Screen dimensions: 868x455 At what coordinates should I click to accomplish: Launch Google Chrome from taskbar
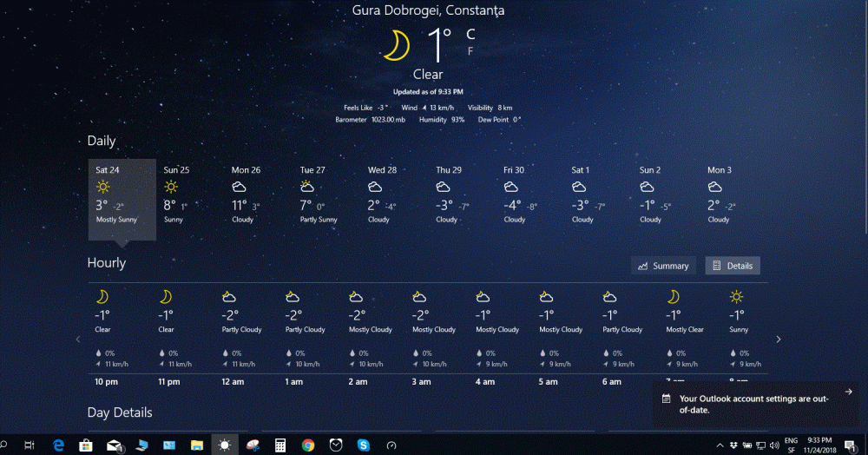click(x=308, y=445)
